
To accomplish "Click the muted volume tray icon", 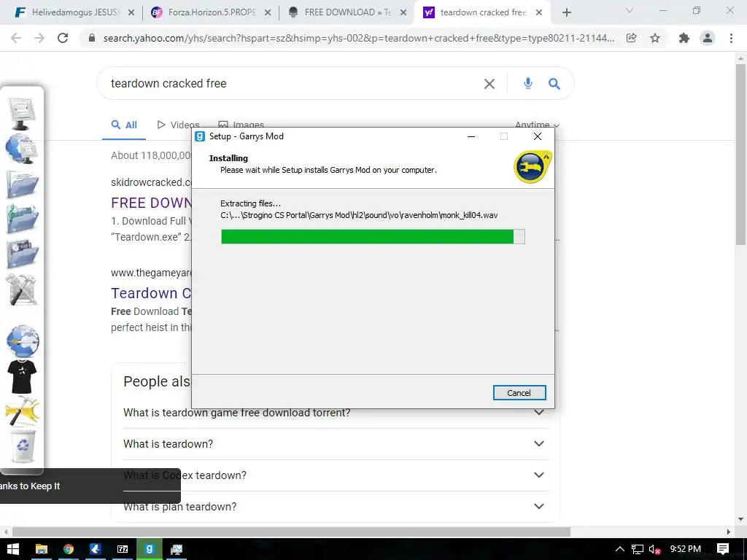I will [654, 549].
